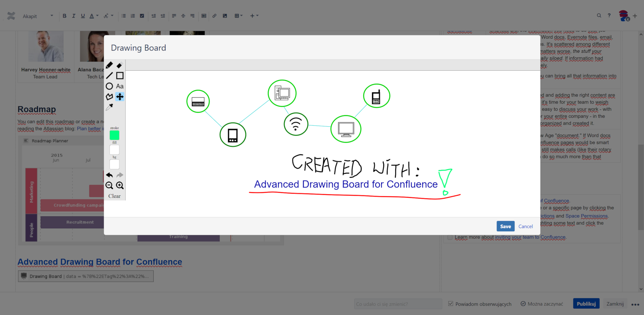Screen dimensions: 644x315
Task: Insert bullet list
Action: 124,16
